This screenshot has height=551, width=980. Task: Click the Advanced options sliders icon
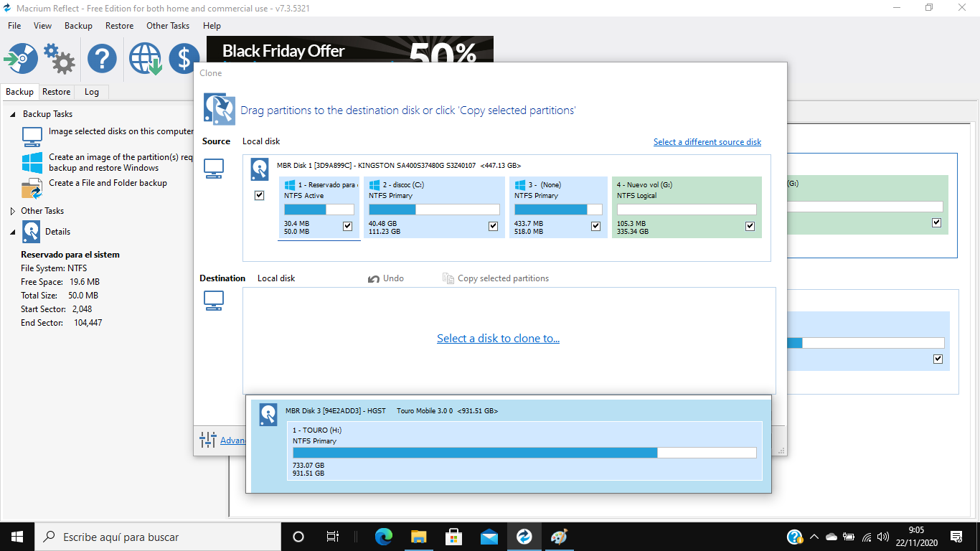(x=208, y=440)
